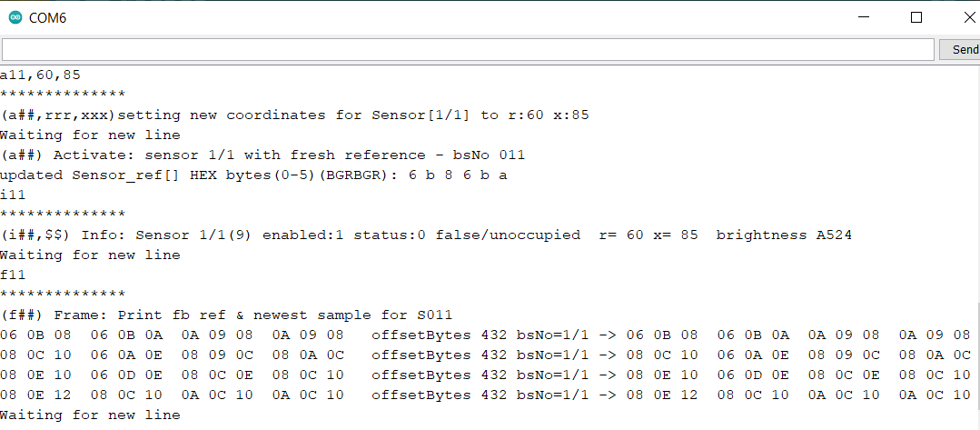The image size is (980, 430).
Task: Close the COM6 serial monitor window
Action: 967,17
